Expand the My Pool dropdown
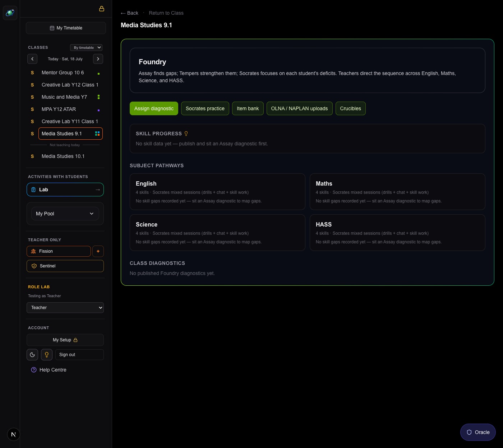This screenshot has width=503, height=448. pos(65,214)
